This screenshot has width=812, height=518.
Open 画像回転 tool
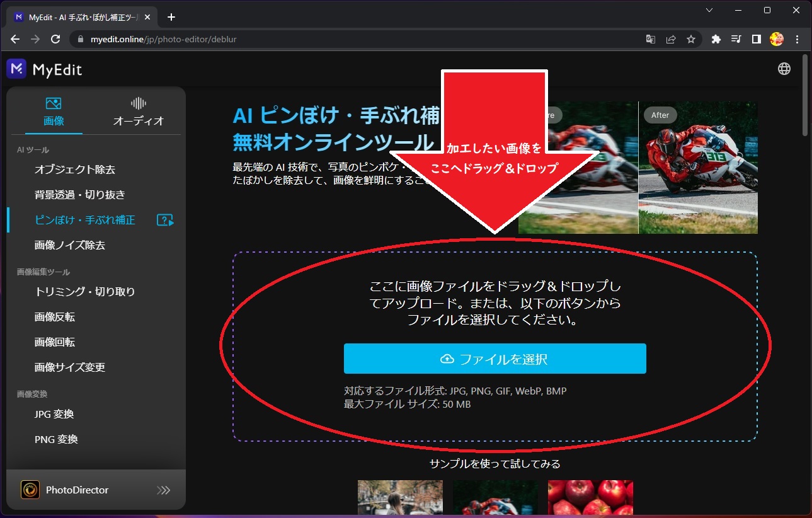click(55, 342)
